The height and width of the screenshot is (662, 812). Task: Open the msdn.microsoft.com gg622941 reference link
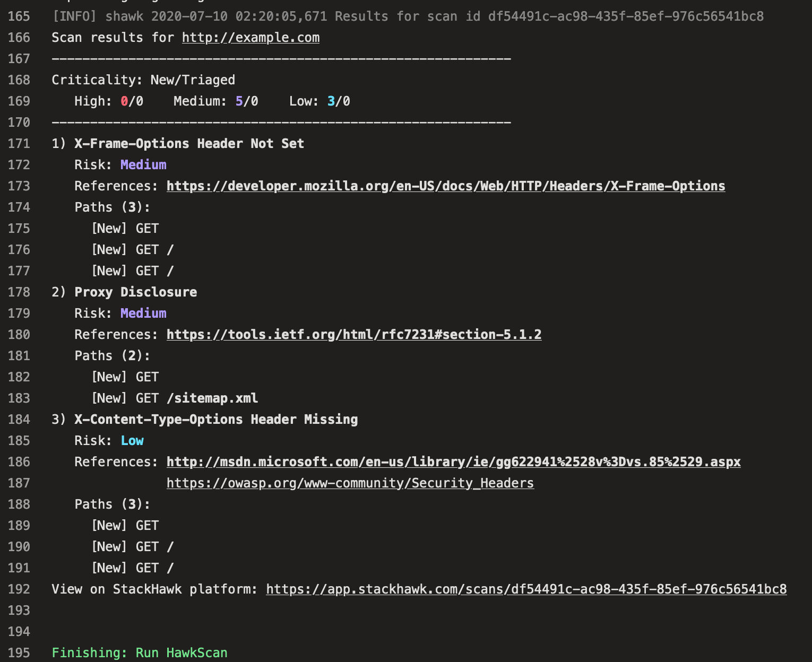tap(453, 461)
